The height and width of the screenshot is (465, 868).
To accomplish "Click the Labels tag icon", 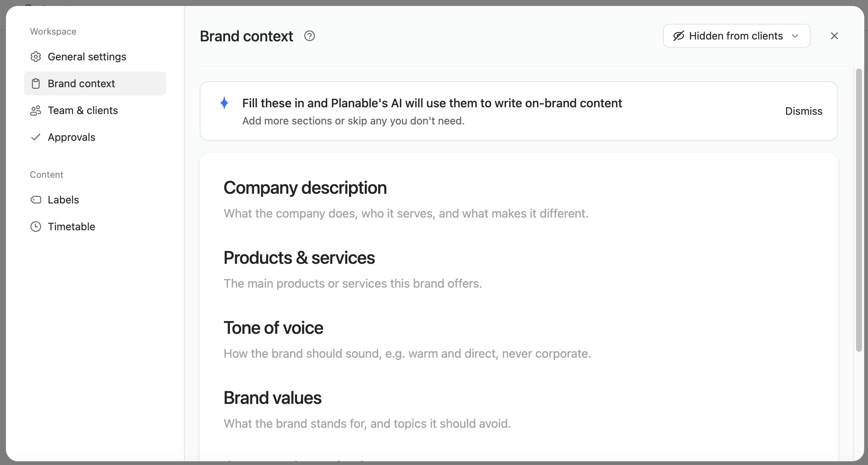I will 36,200.
